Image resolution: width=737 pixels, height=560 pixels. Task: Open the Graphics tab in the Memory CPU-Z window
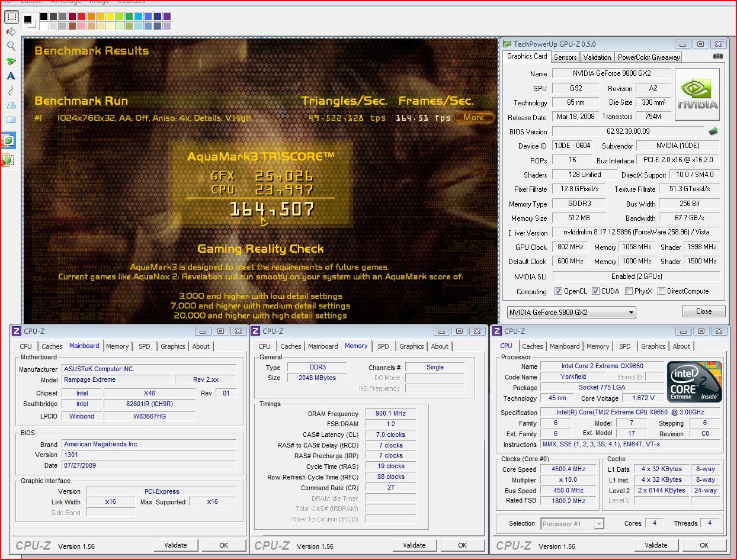pyautogui.click(x=411, y=346)
